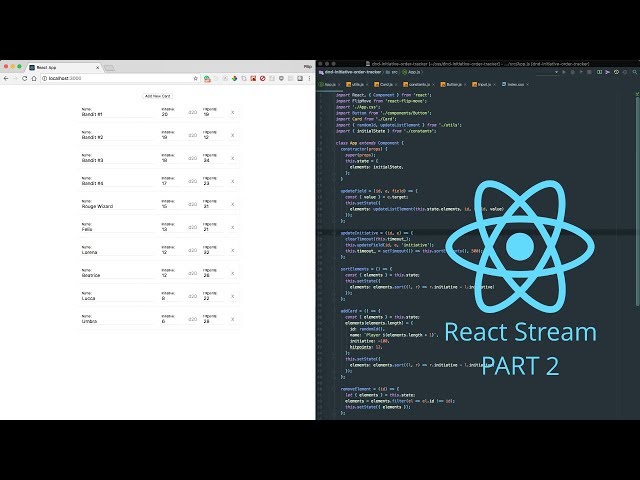Switch to the Card.js editor tab

point(384,84)
